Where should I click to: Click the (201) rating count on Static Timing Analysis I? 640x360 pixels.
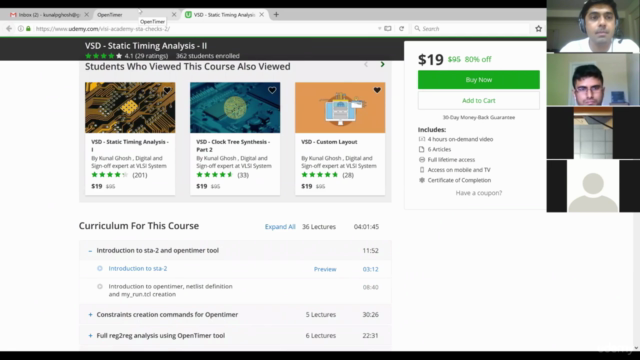(x=140, y=175)
